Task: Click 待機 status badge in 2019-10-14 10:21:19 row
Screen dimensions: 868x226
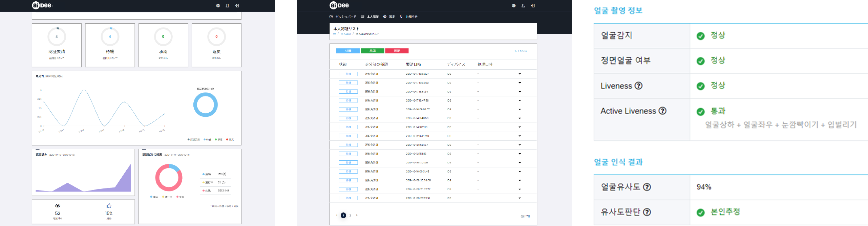Action: (348, 127)
